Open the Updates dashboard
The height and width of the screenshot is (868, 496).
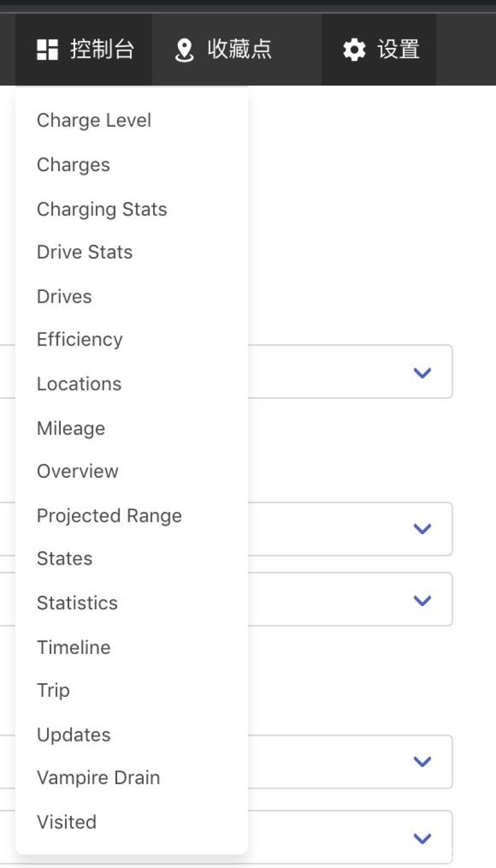coord(73,735)
